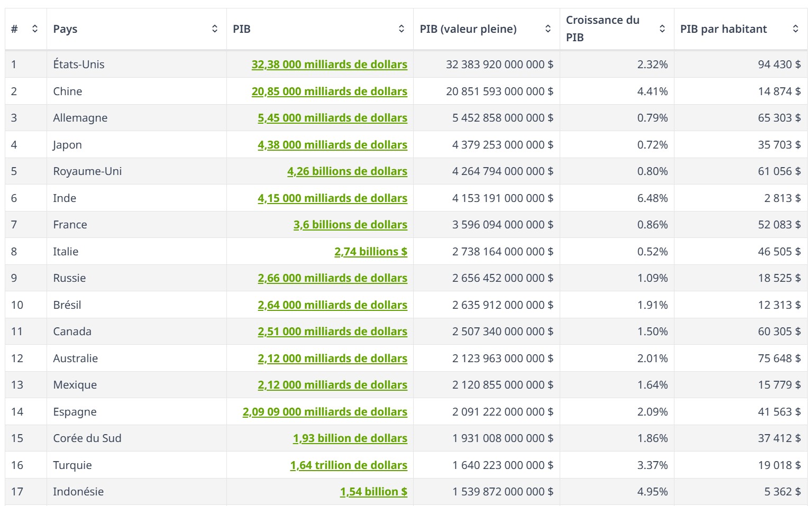Click the full value 5 452 858 000 000 $
This screenshot has width=812, height=506.
503,118
